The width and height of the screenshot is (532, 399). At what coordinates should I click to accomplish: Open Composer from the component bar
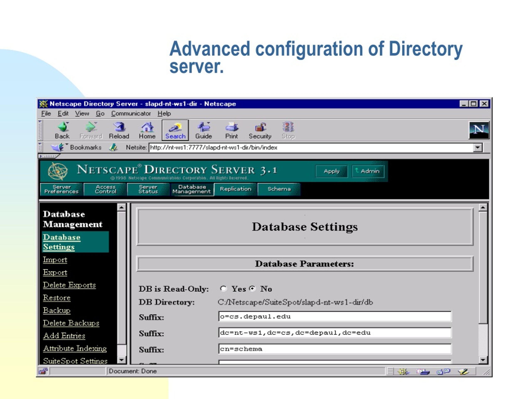click(x=463, y=372)
